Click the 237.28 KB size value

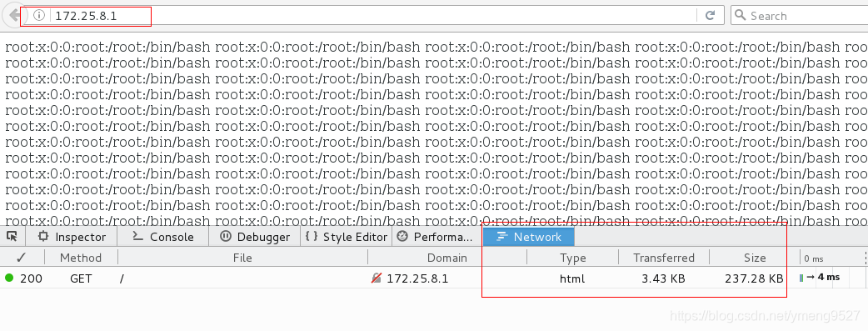tap(754, 278)
